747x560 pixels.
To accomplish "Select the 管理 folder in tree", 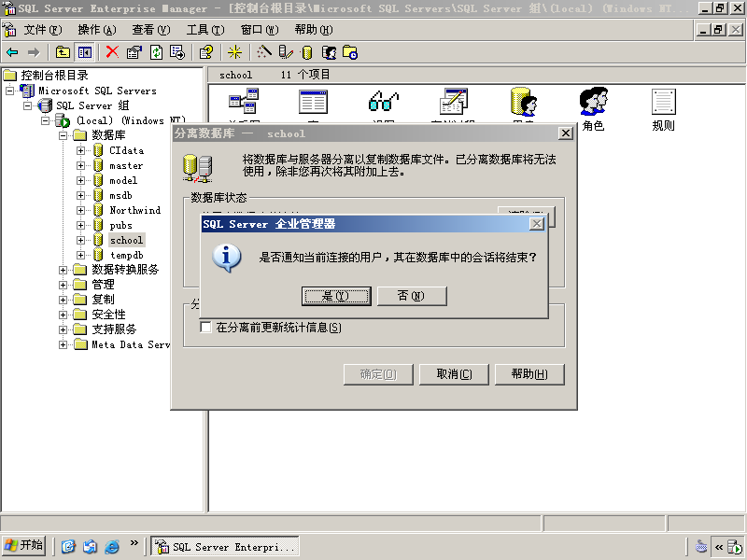I will 103,285.
